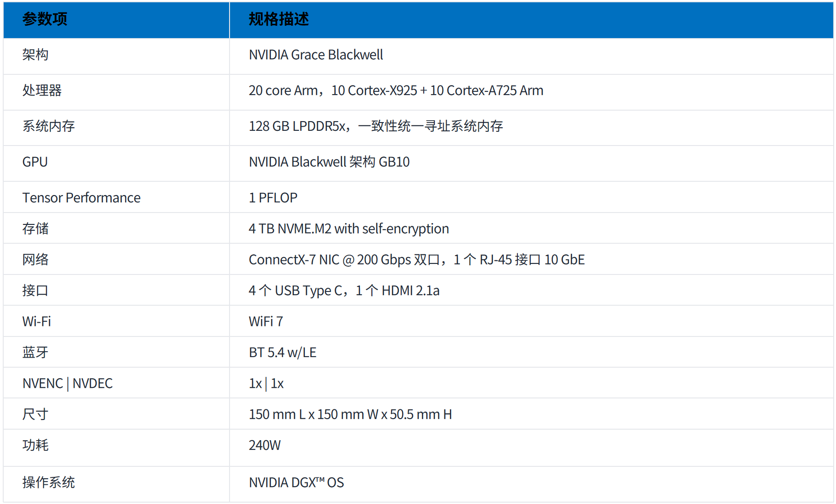This screenshot has height=504, width=836.
Task: Select the 处理器 row label
Action: [x=42, y=90]
